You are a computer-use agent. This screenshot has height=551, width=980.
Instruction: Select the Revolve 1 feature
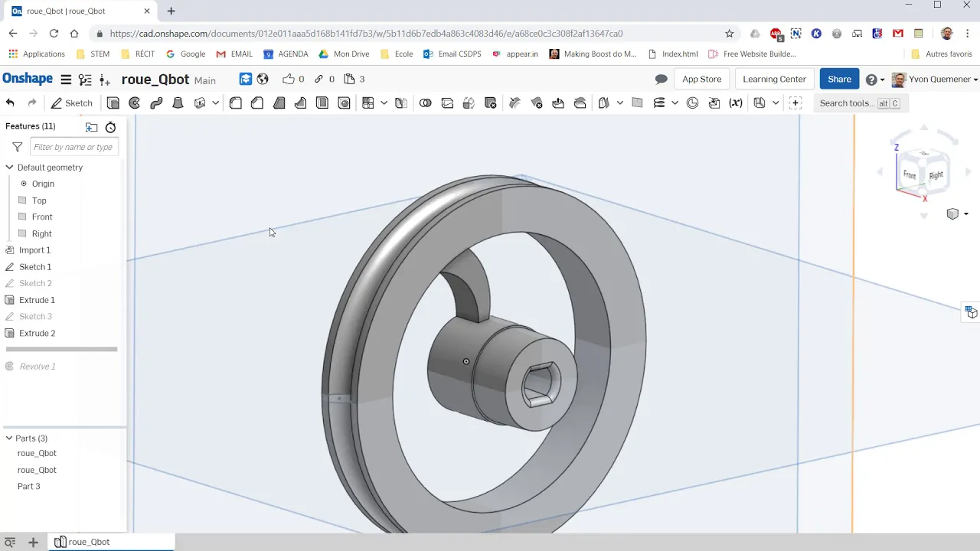[38, 367]
